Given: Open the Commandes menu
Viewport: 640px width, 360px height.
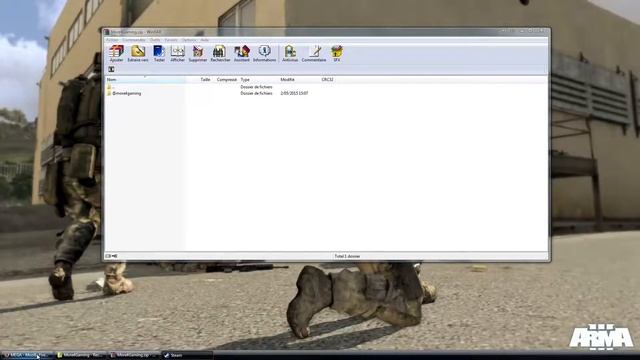Looking at the screenshot, I should 134,40.
